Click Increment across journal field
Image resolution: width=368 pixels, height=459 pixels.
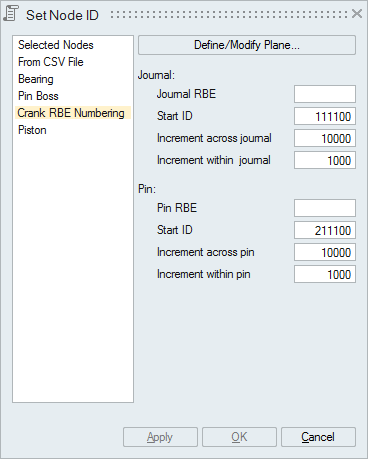(x=325, y=138)
